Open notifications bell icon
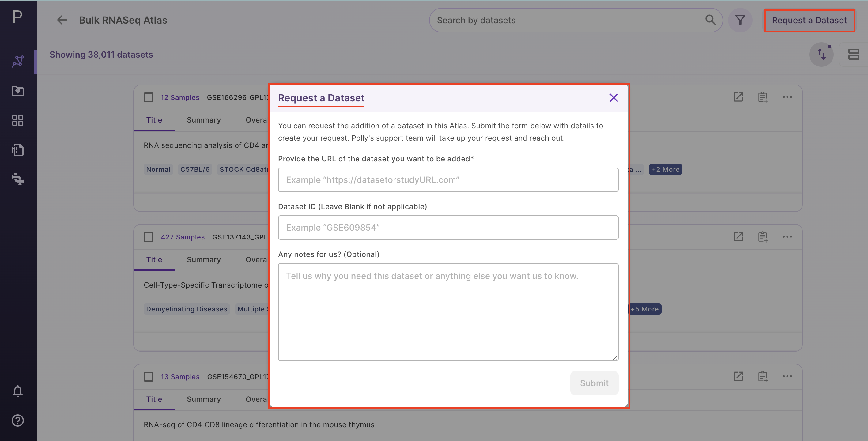Viewport: 868px width, 441px height. click(x=18, y=391)
